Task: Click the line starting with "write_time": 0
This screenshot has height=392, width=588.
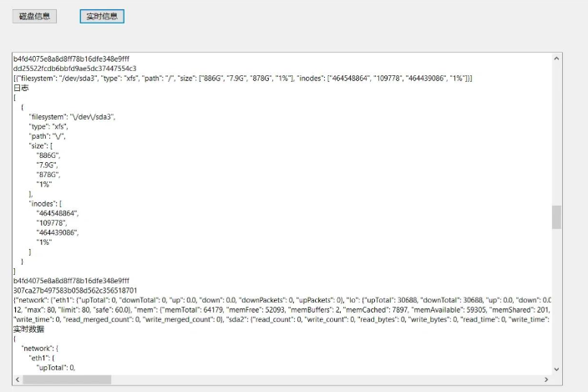Action: click(282, 319)
